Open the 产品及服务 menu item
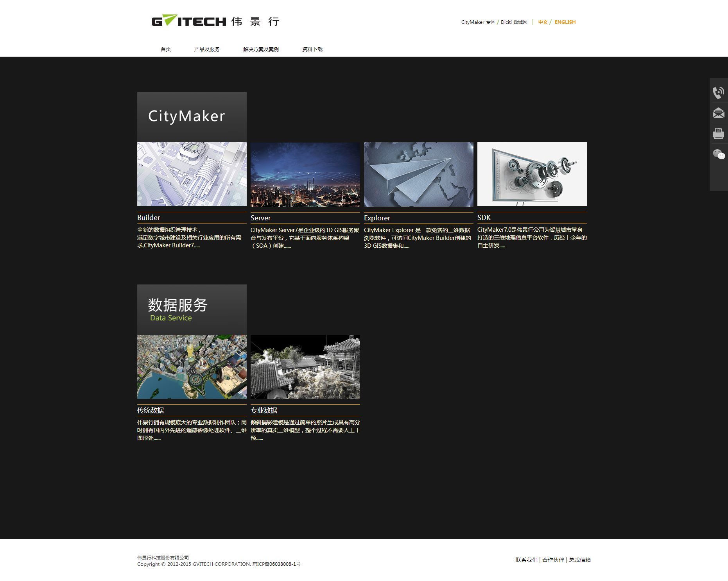This screenshot has width=728, height=581. [207, 49]
